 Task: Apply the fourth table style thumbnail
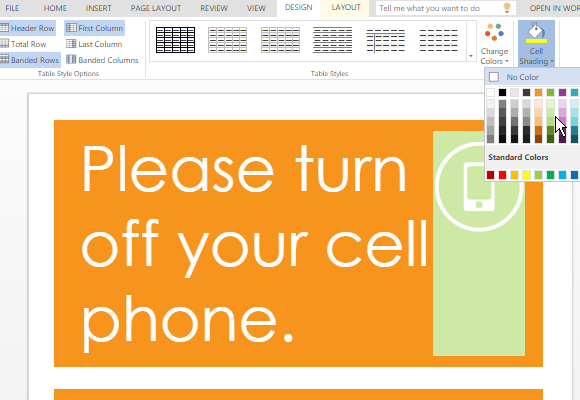(x=333, y=40)
